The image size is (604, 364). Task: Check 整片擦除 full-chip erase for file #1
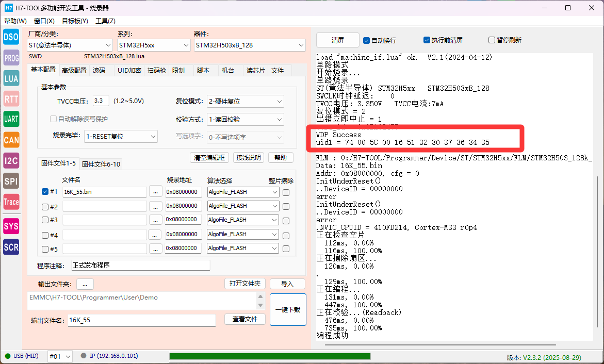[x=286, y=193]
